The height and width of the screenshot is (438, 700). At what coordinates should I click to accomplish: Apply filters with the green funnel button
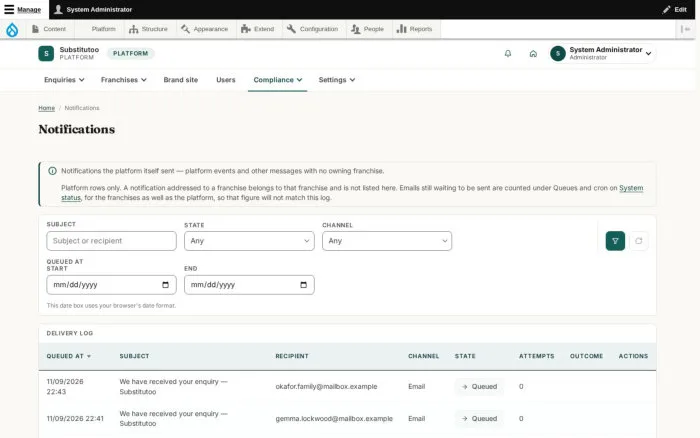(x=615, y=241)
